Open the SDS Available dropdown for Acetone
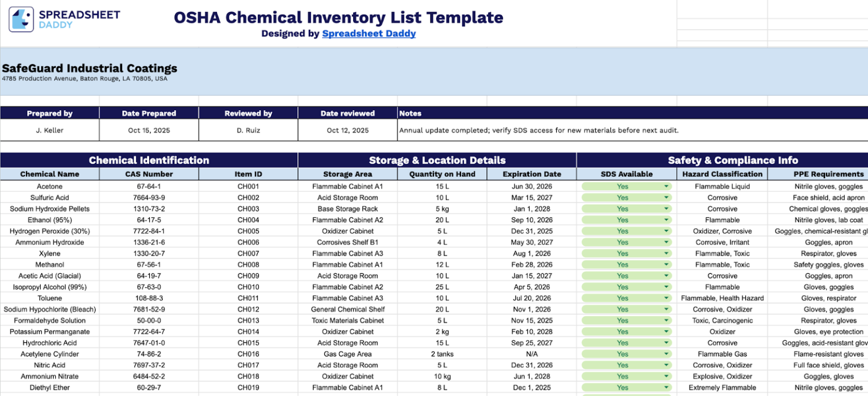Screen dimensions: 868x396 [x=666, y=186]
